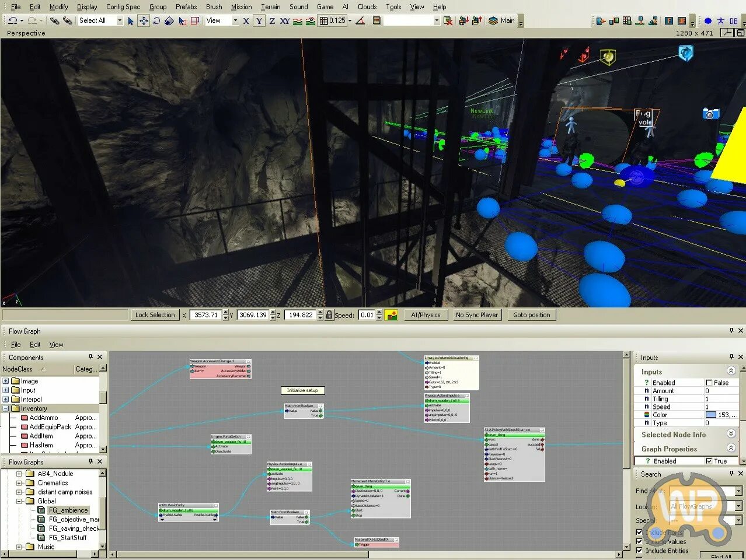Open the Select All dropdown
This screenshot has width=746, height=560.
point(120,20)
